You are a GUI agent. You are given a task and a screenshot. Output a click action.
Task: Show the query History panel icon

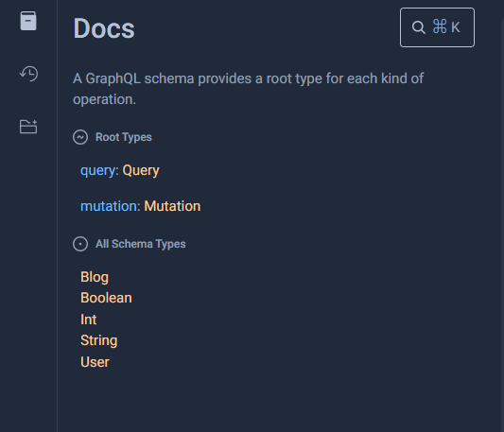tap(28, 74)
